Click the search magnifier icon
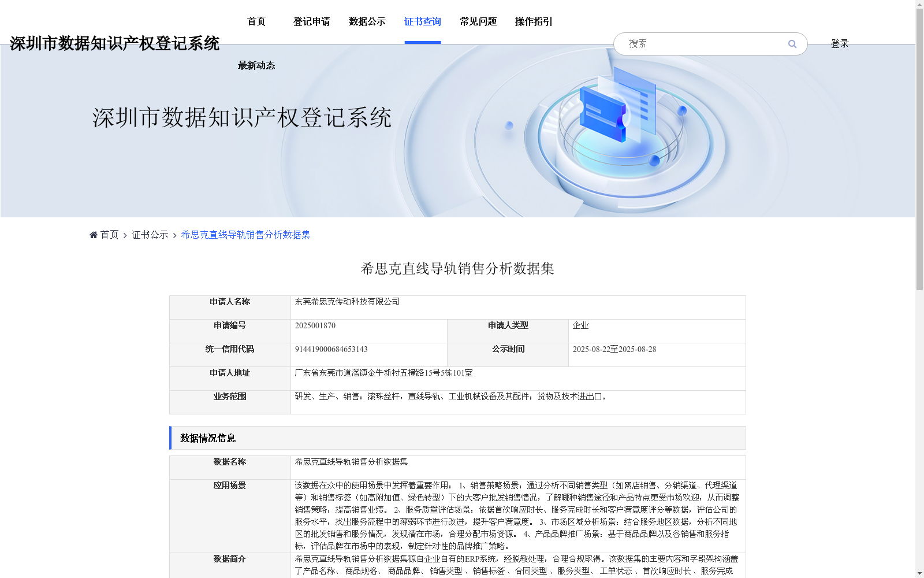 (x=792, y=44)
